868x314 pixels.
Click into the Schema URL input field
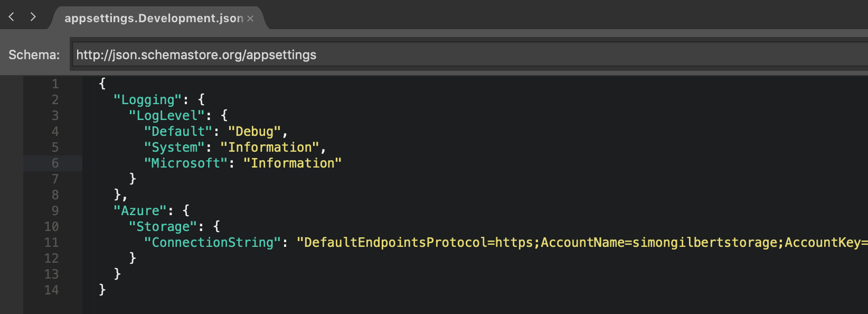469,54
